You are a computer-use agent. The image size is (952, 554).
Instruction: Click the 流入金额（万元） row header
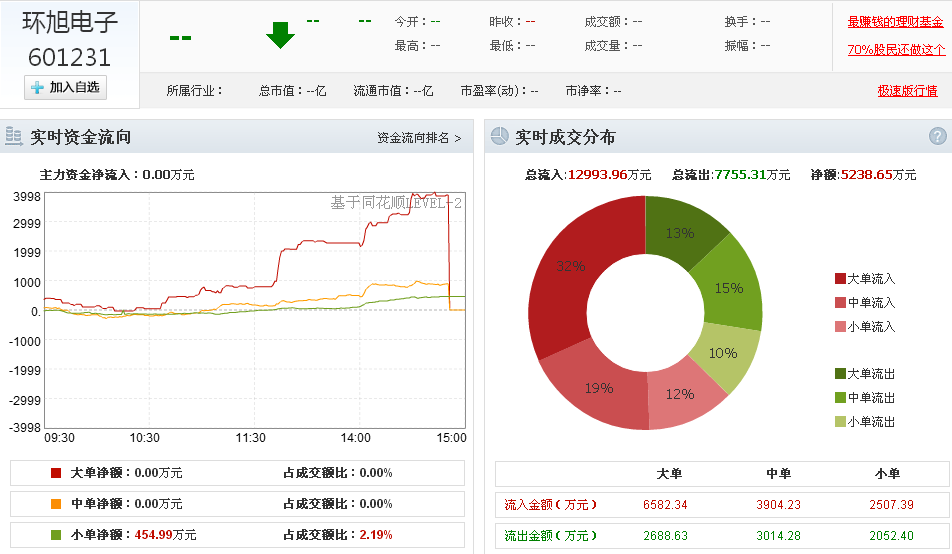(x=550, y=505)
